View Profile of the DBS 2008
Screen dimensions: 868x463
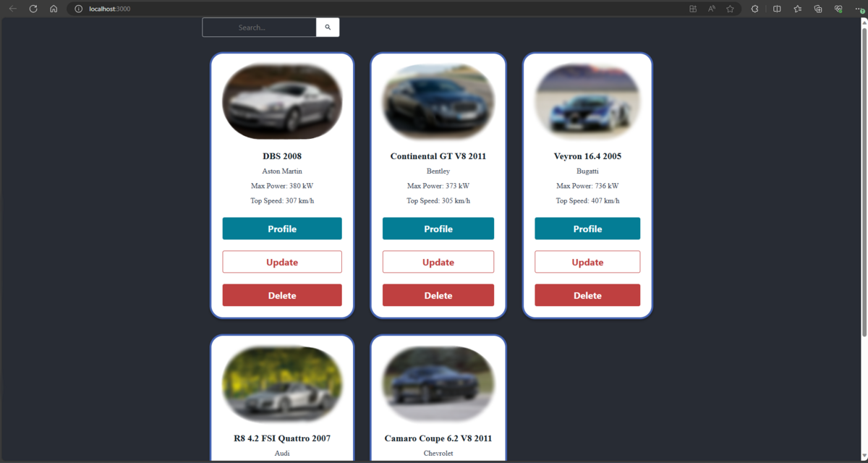[x=282, y=229]
